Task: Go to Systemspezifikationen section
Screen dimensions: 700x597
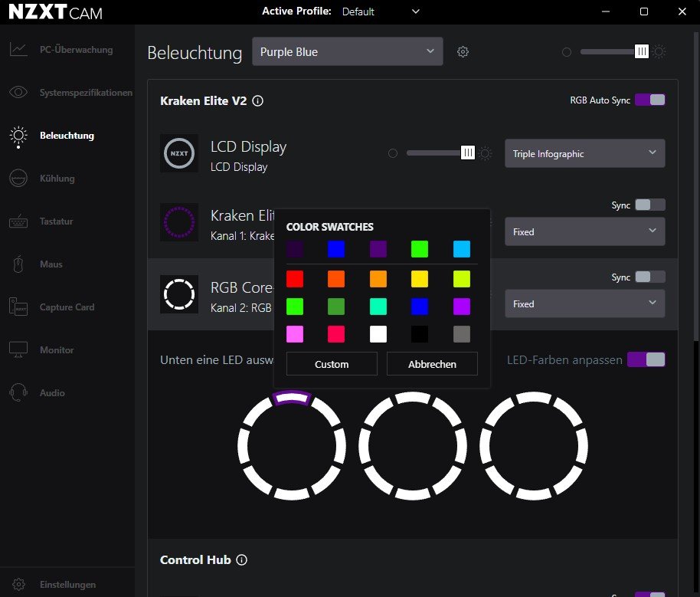Action: tap(87, 93)
